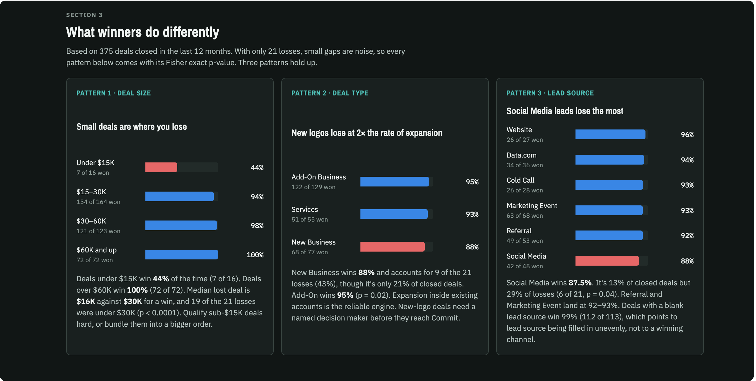Select the $60K and up progress bar
The height and width of the screenshot is (381, 756).
point(181,254)
